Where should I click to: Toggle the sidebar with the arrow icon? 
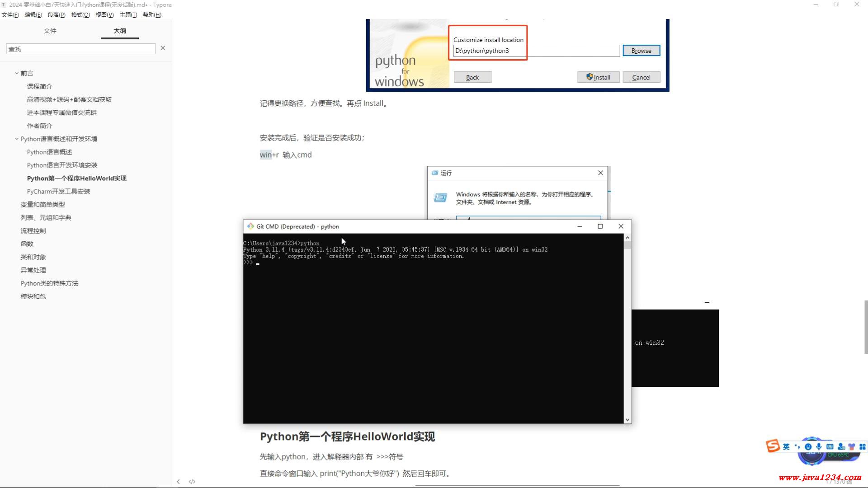178,481
